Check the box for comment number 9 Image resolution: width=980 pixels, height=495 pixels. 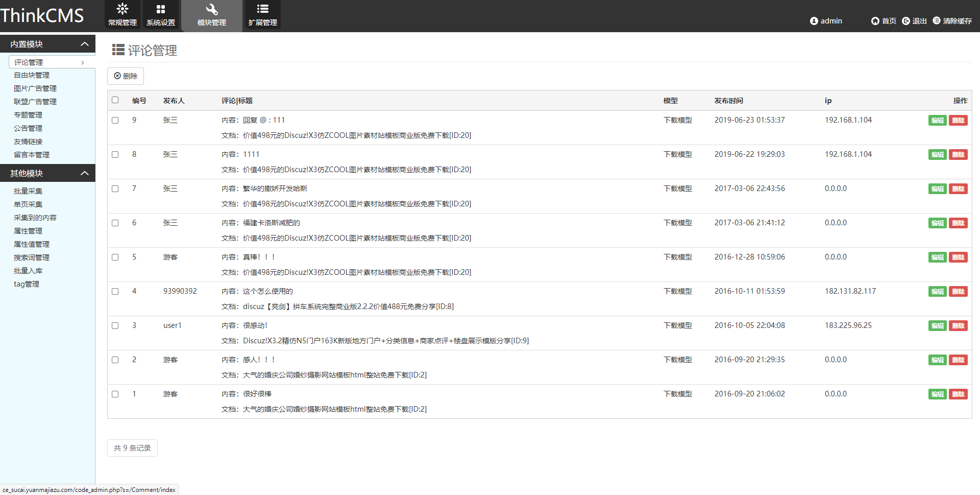[x=115, y=121]
